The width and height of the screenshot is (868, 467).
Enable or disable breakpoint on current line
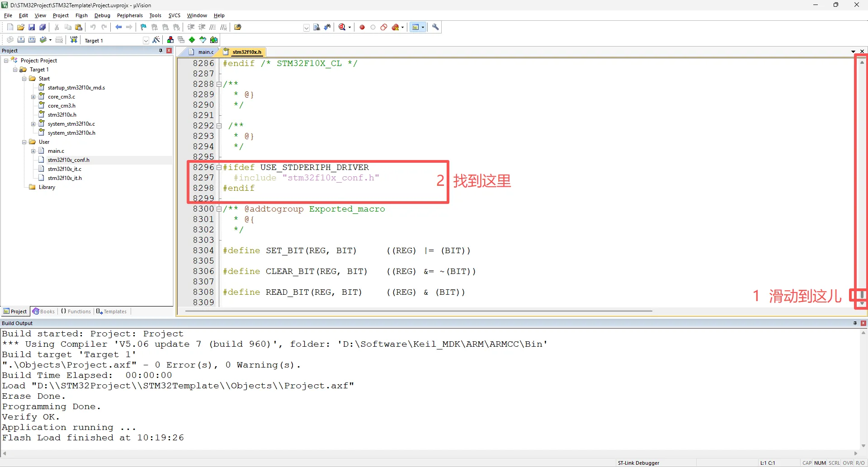pos(373,27)
